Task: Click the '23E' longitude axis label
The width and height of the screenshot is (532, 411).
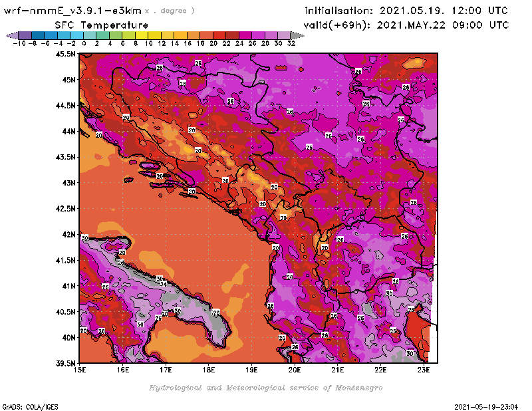Action: [x=424, y=370]
